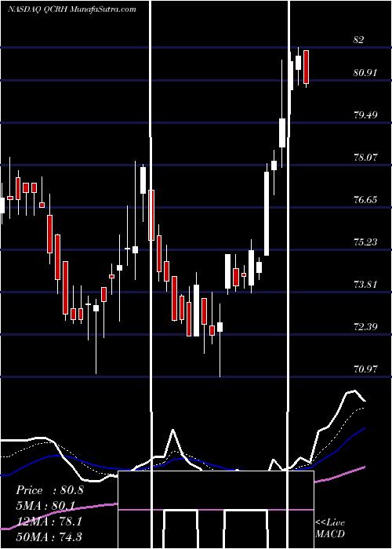Image resolution: width=392 pixels, height=549 pixels.
Task: Click the 72.39 price axis label
Action: [365, 327]
